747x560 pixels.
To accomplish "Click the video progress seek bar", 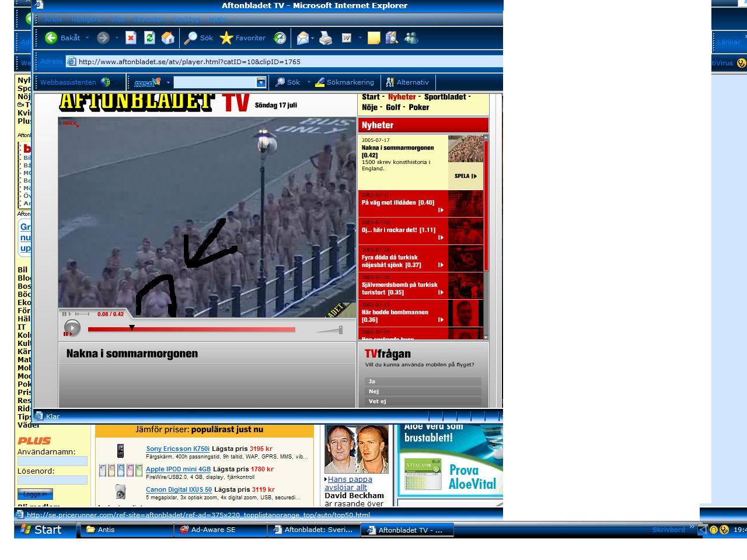I will (x=191, y=330).
